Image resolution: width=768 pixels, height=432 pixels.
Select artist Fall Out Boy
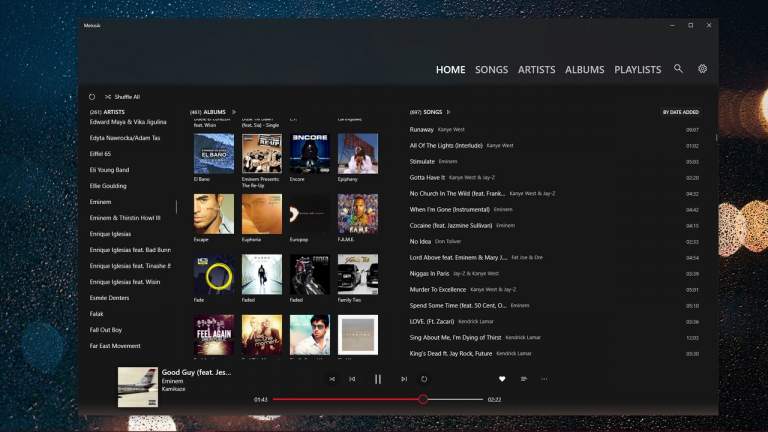coord(106,330)
